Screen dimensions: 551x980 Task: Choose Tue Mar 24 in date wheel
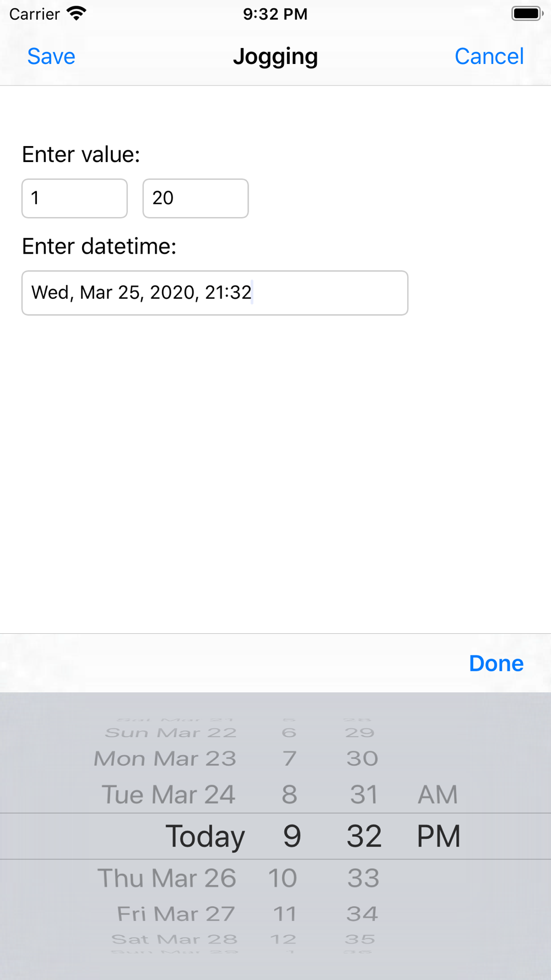pos(169,795)
